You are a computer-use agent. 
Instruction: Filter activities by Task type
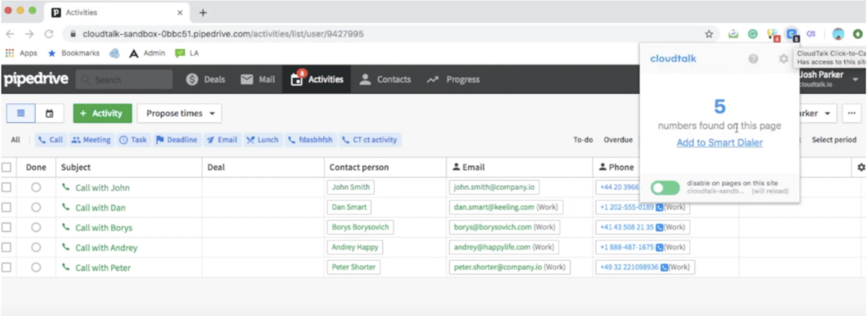tap(133, 140)
